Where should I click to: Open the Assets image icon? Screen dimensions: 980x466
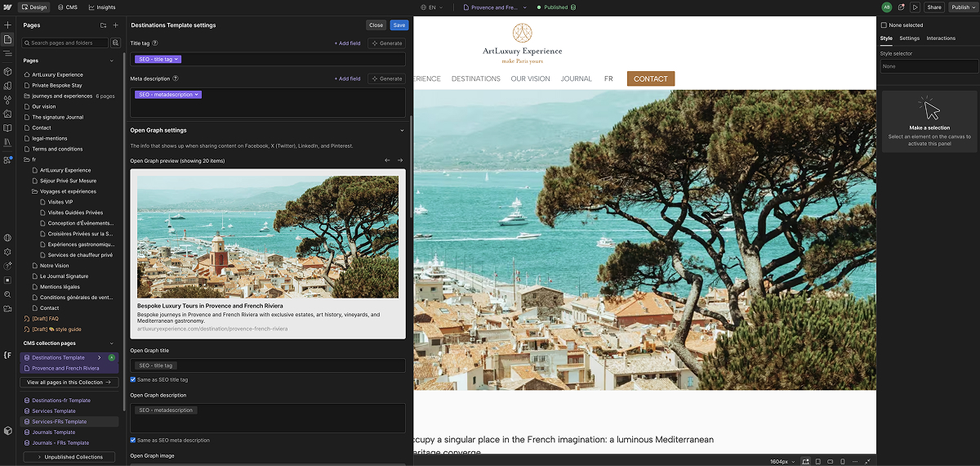(7, 114)
